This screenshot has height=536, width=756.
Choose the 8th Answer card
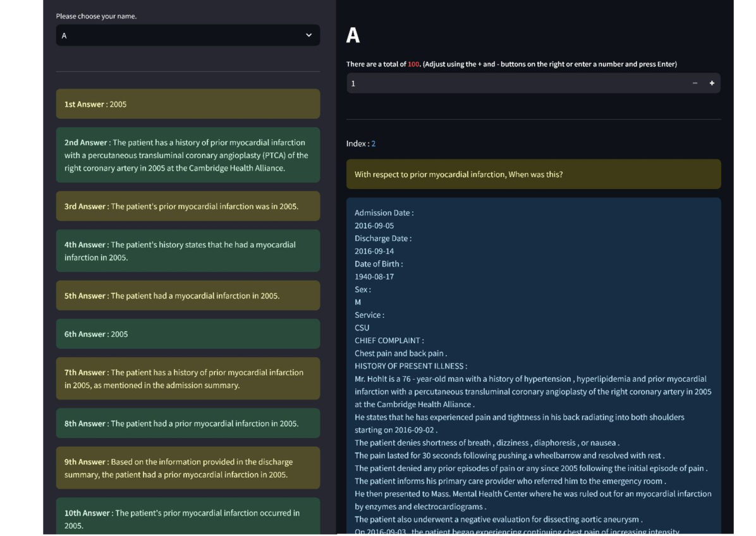[188, 423]
